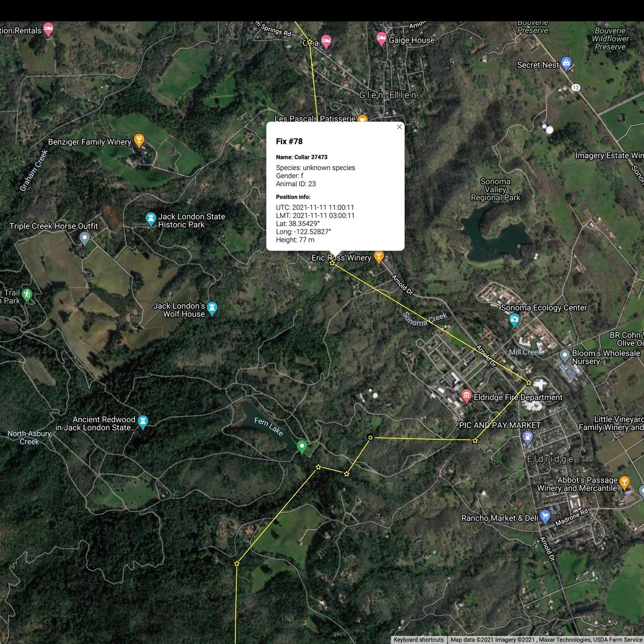
Task: Open Keyboard shortcuts link
Action: (x=418, y=640)
